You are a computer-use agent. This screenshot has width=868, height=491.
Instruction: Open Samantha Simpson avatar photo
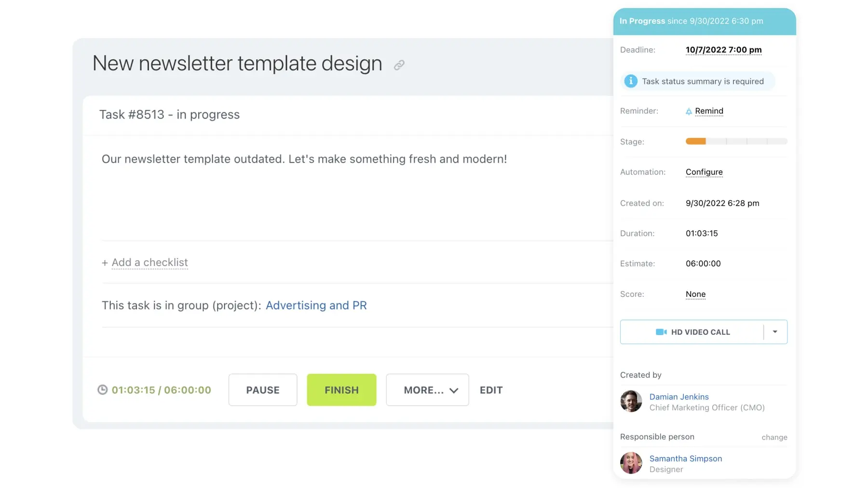point(631,463)
